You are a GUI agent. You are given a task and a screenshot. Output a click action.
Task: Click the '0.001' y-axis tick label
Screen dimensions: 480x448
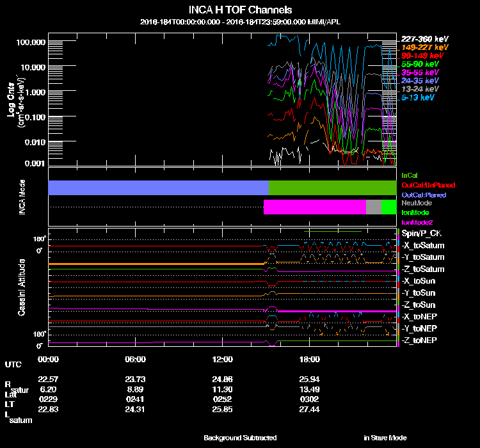[x=35, y=164]
